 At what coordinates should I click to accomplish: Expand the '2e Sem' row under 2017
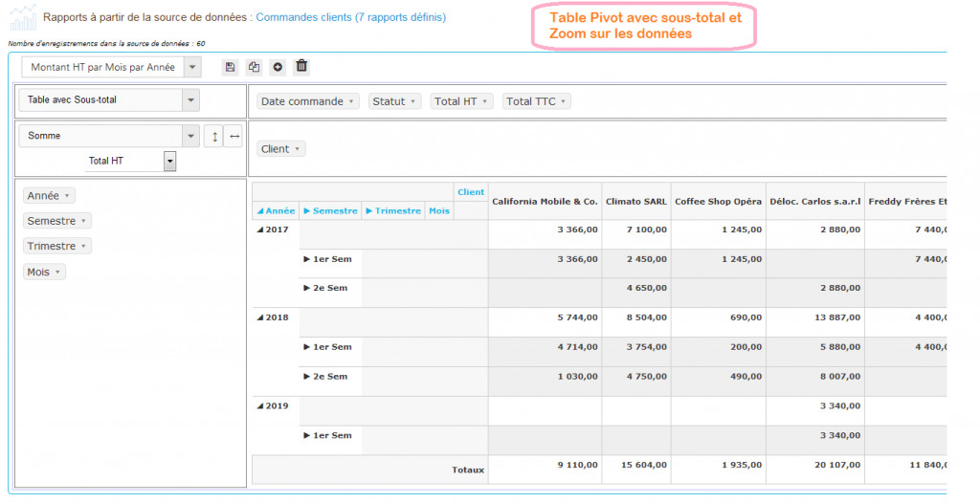click(x=307, y=288)
